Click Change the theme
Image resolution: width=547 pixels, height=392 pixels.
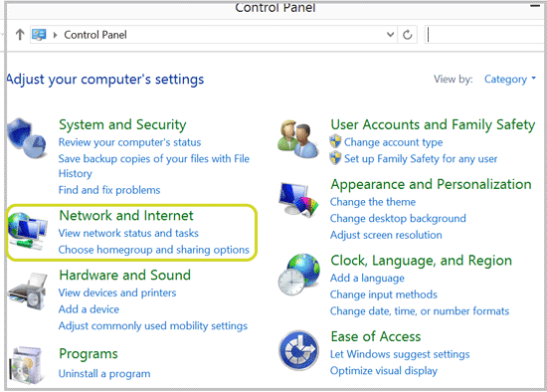pyautogui.click(x=373, y=202)
